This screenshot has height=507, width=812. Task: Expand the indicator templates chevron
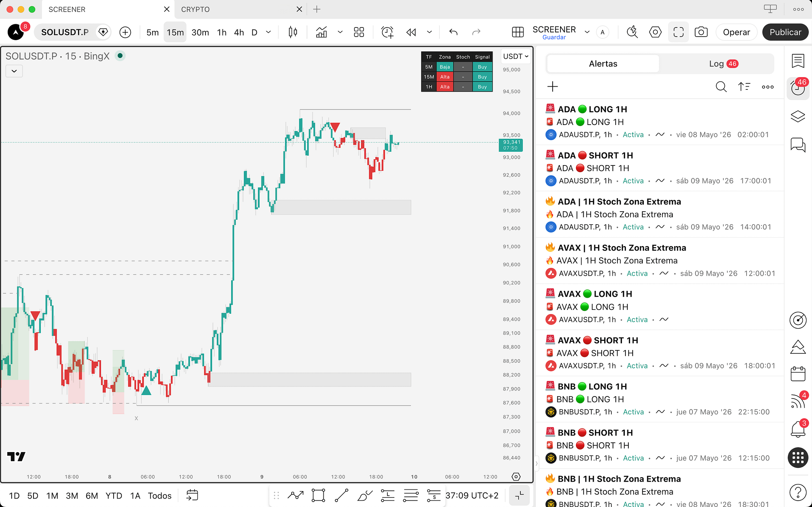[340, 32]
